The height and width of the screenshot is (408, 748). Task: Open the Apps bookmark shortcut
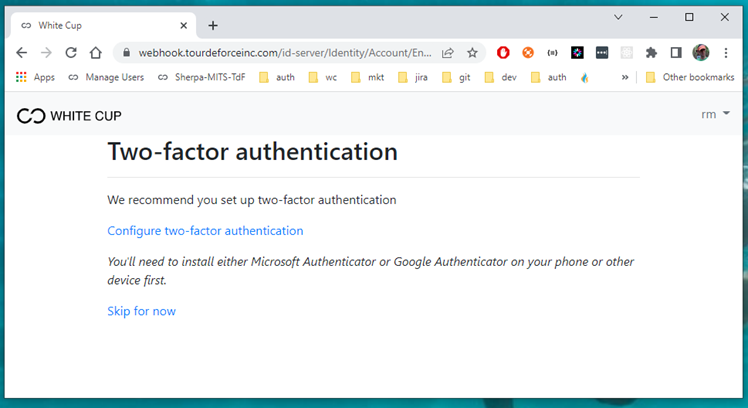[x=36, y=77]
